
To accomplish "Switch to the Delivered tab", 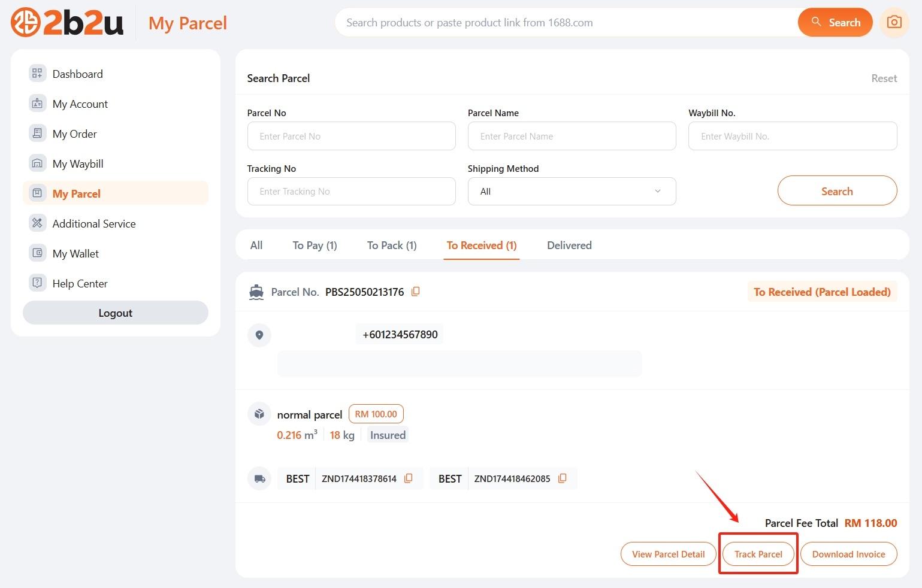I will point(569,245).
